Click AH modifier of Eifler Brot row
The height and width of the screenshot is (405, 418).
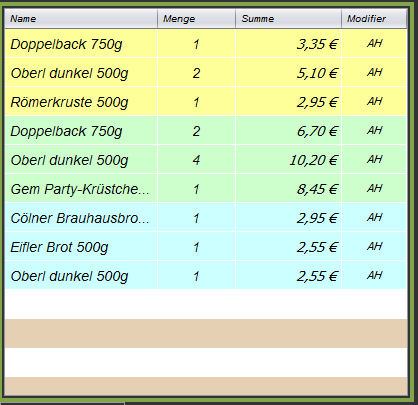point(374,247)
